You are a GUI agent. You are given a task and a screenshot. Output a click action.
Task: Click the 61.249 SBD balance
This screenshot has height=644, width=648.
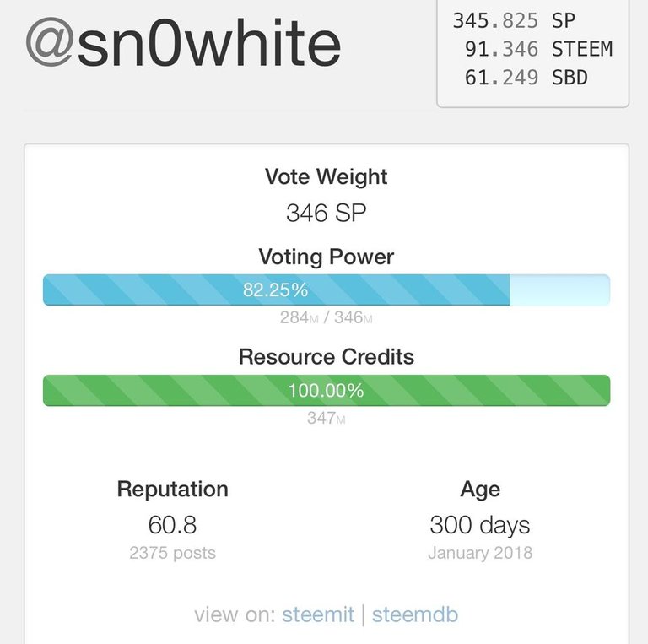tap(526, 78)
